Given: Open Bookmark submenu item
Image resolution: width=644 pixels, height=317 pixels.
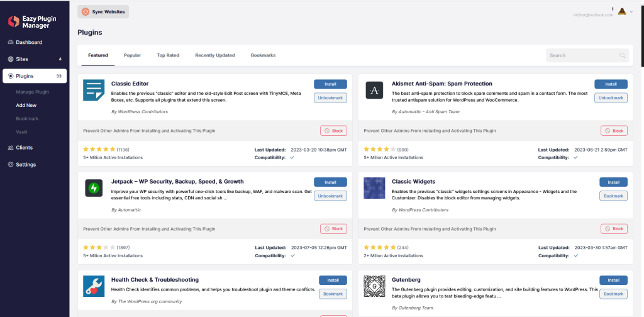Looking at the screenshot, I should click(x=27, y=119).
